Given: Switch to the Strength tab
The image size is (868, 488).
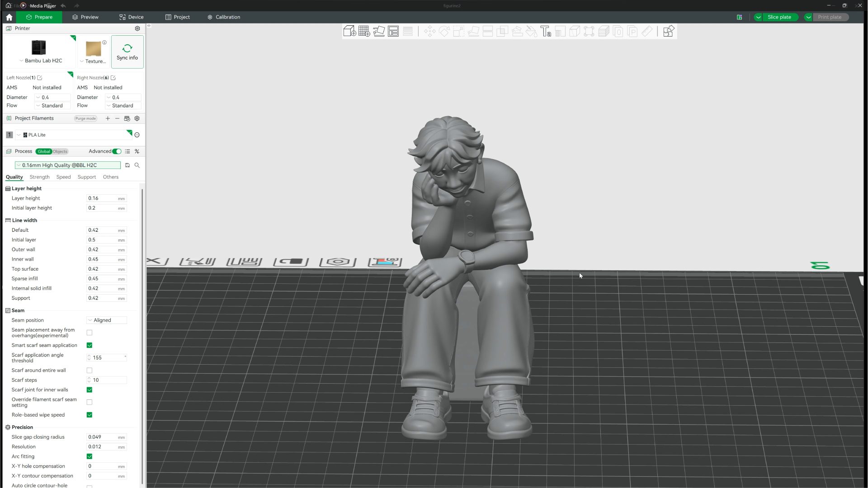Looking at the screenshot, I should click(x=39, y=177).
